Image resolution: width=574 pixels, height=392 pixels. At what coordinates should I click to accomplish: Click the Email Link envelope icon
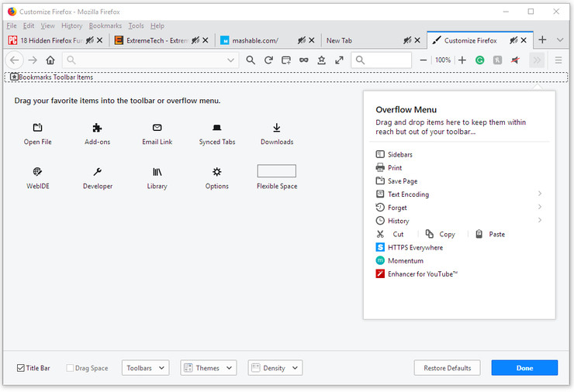[157, 128]
